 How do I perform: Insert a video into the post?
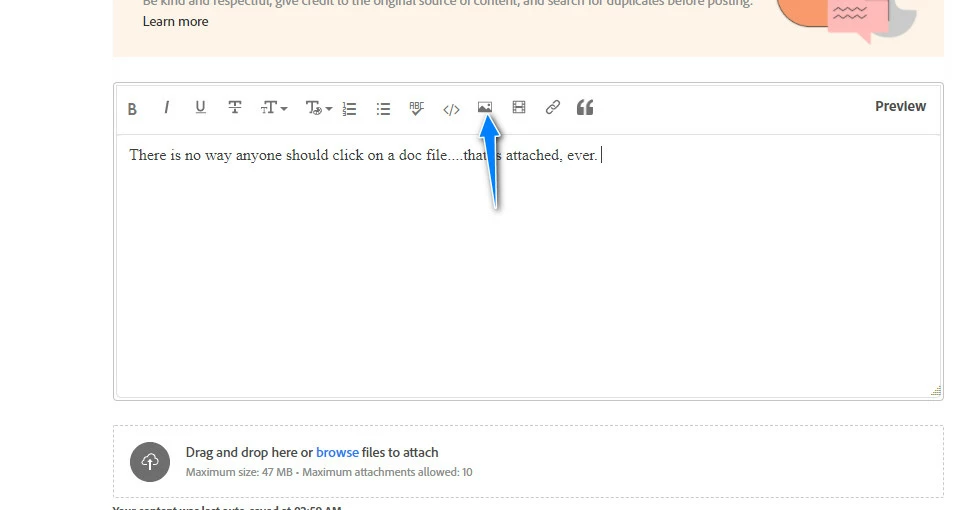(519, 107)
